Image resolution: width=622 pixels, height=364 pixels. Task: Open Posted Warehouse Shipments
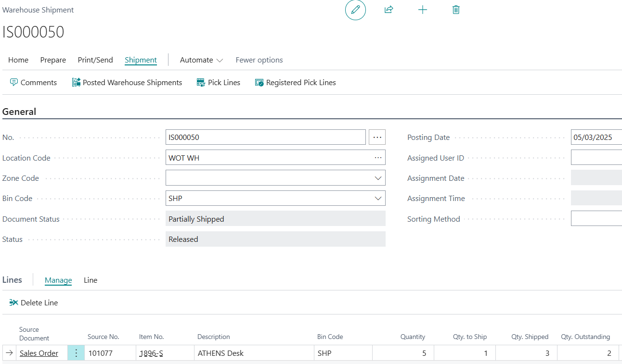(x=127, y=83)
